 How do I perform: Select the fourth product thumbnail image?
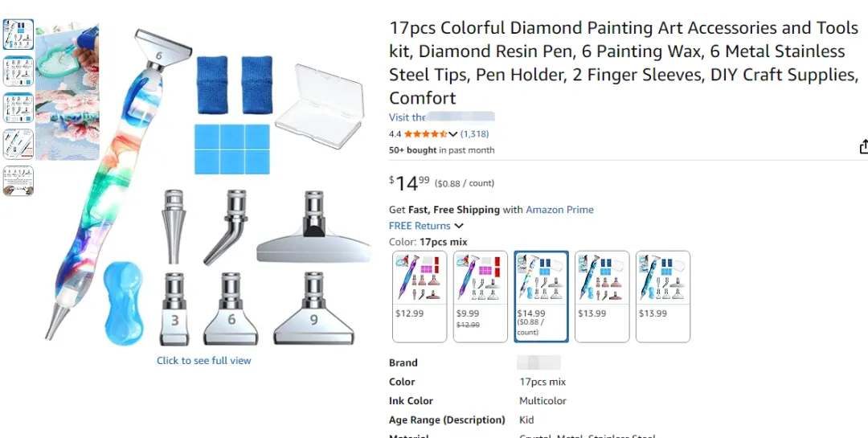(18, 145)
